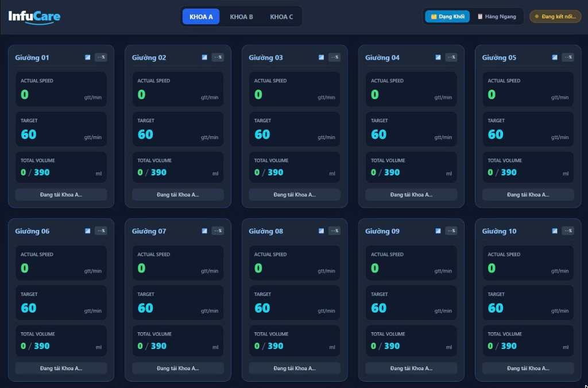Screen dimensions: 588x388
Task: Open chart icon for Giường 02
Action: 204,57
